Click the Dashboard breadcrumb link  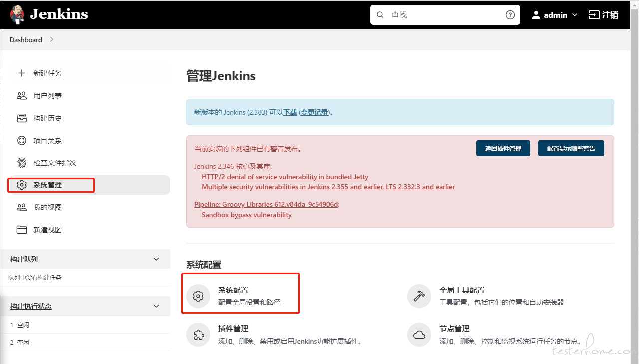pos(26,40)
